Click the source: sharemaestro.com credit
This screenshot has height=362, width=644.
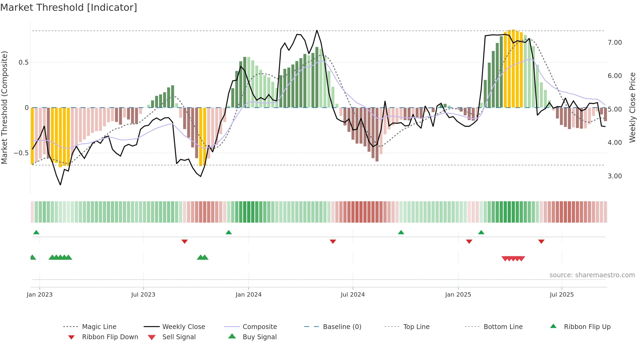click(592, 275)
